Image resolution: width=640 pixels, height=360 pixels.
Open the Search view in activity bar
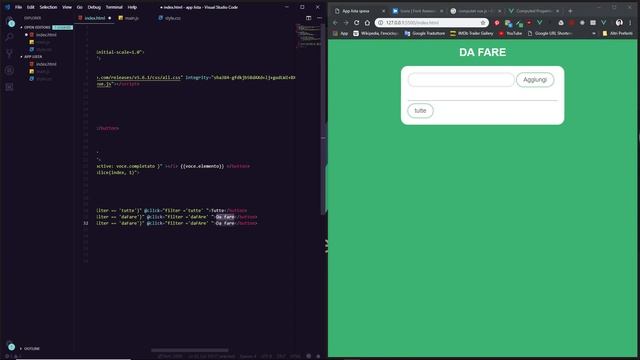coord(9,38)
